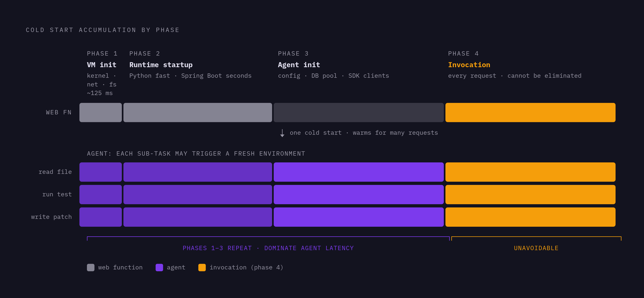Click the write patch Agent init purple bar

pyautogui.click(x=359, y=217)
